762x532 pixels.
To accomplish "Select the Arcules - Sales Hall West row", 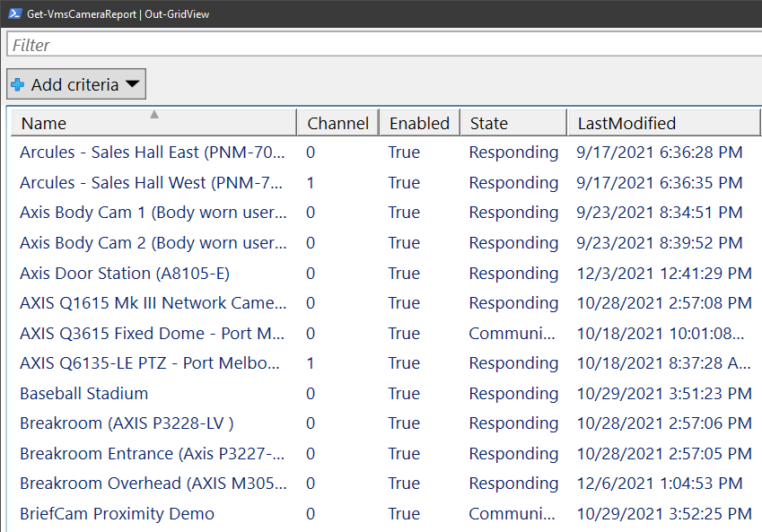I will point(386,183).
